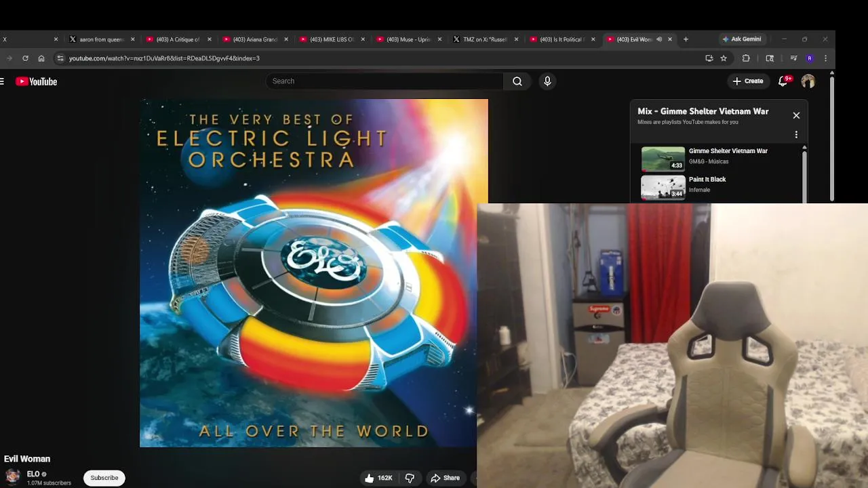Play Gimme Shelter Vietnam War thumbnail

click(663, 159)
